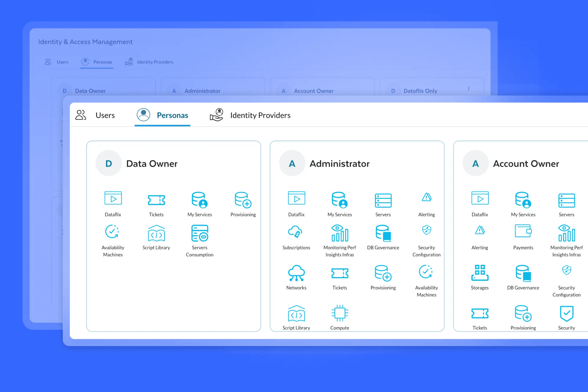This screenshot has height=392, width=588.
Task: Click Networks icon under Administrator
Action: (296, 273)
